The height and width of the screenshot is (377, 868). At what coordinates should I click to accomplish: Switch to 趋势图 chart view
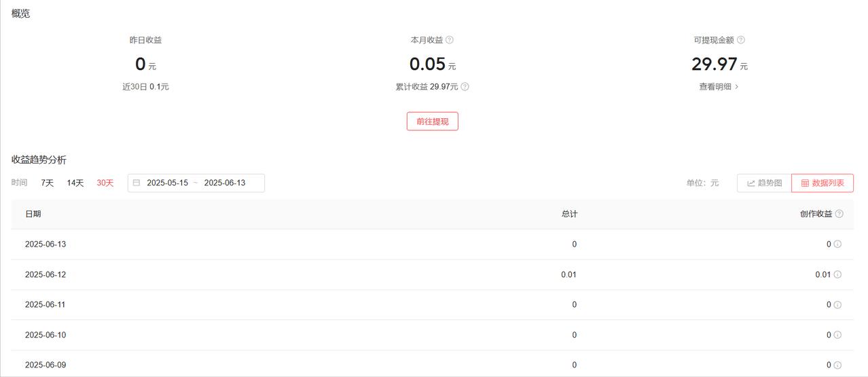[x=764, y=183]
